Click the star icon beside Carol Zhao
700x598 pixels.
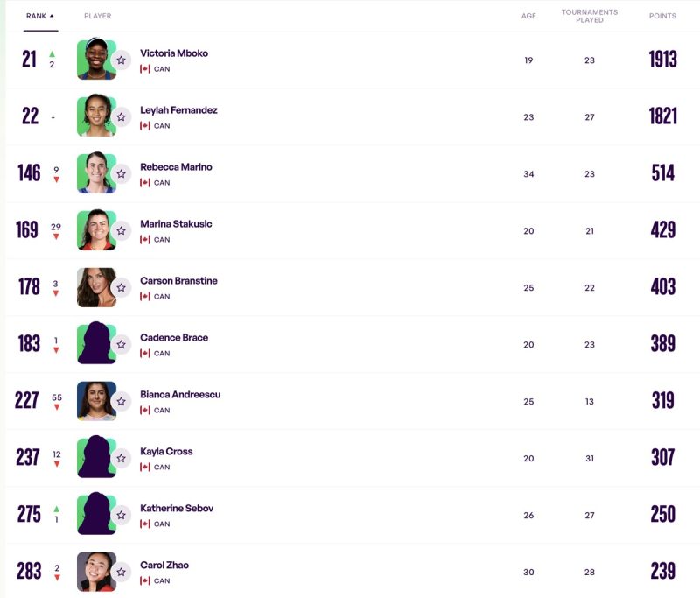click(122, 573)
